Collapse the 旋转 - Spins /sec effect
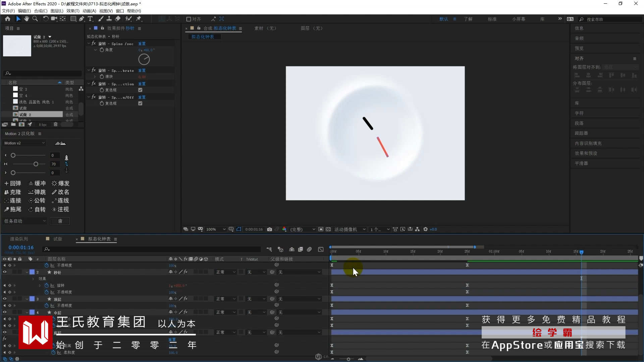 coord(89,44)
